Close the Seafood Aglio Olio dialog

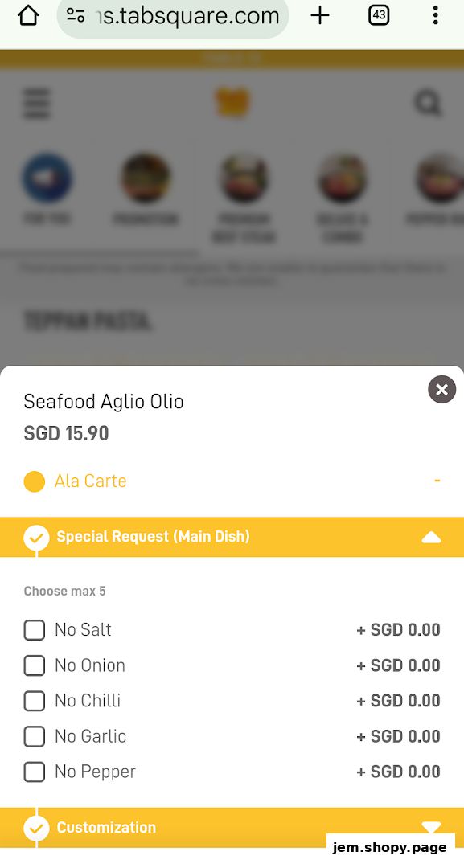441,389
